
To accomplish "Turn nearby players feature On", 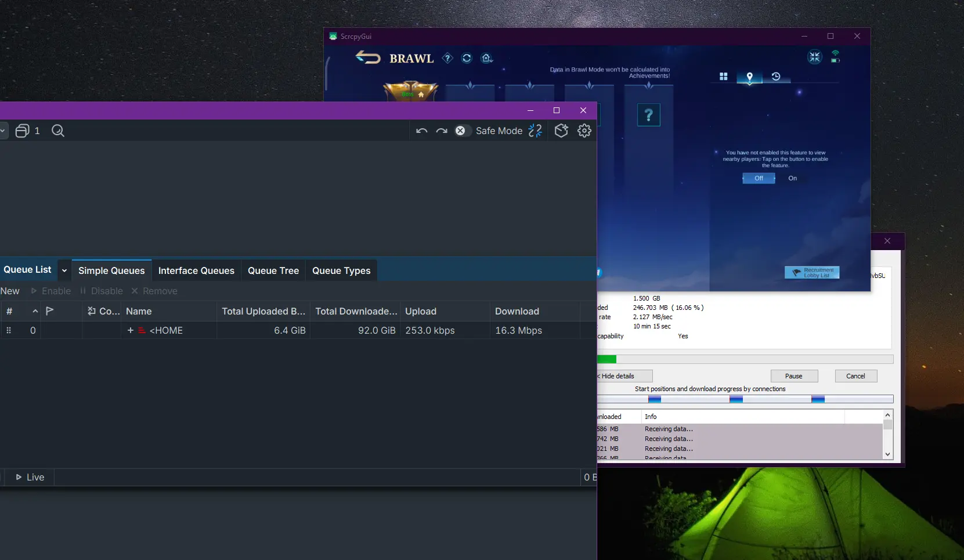I will click(793, 178).
